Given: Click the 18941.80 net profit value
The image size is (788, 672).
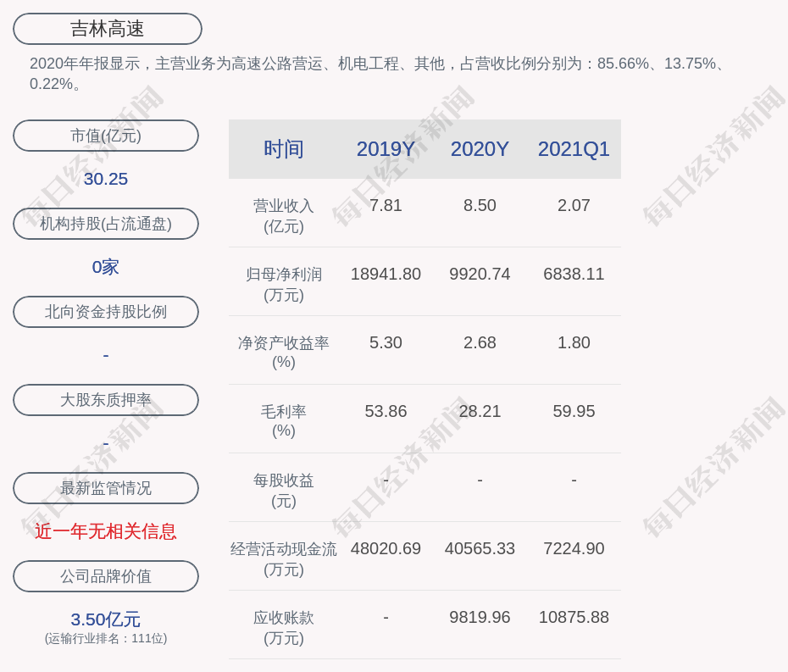Looking at the screenshot, I should (386, 275).
